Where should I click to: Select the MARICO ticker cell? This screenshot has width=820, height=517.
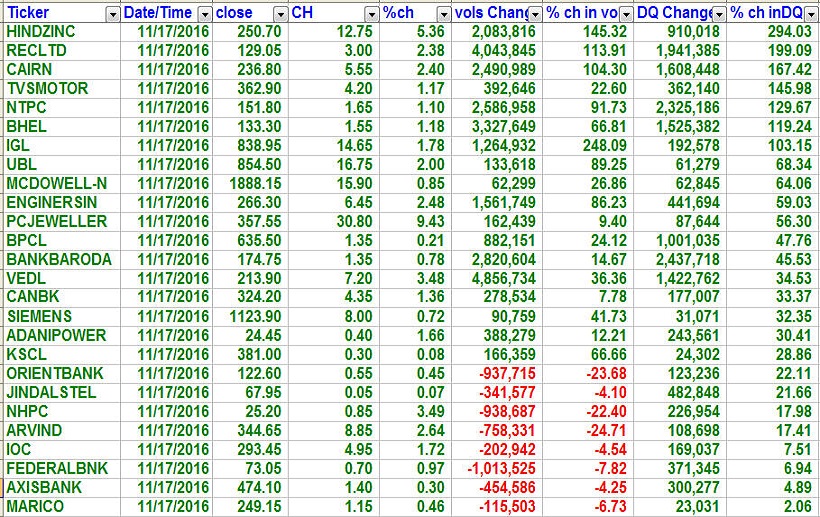(x=35, y=507)
